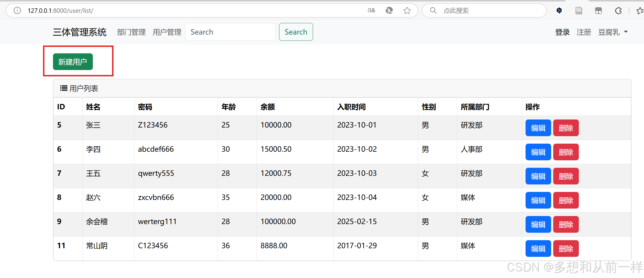
Task: Click the Edge browser mode icon
Action: pyautogui.click(x=389, y=11)
